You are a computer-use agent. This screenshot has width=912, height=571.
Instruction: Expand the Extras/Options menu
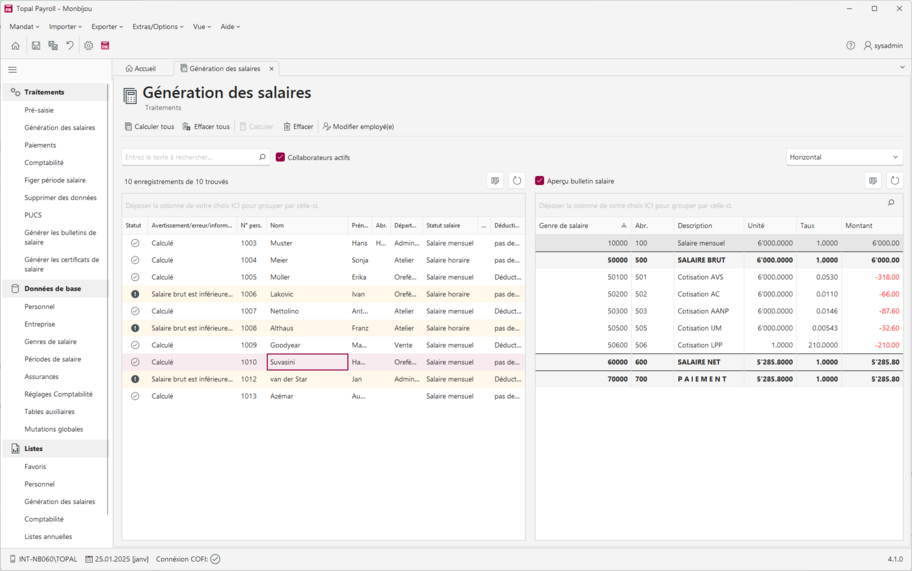click(x=158, y=27)
